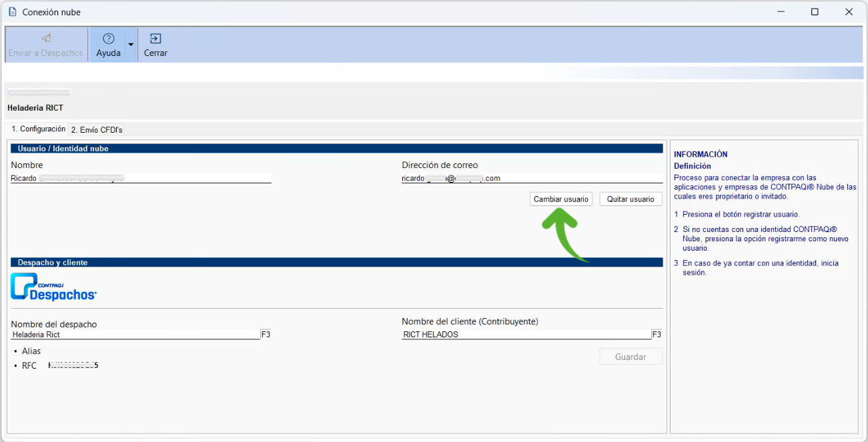Maximize the Conexión nube window
This screenshot has height=442, width=868.
(x=815, y=12)
